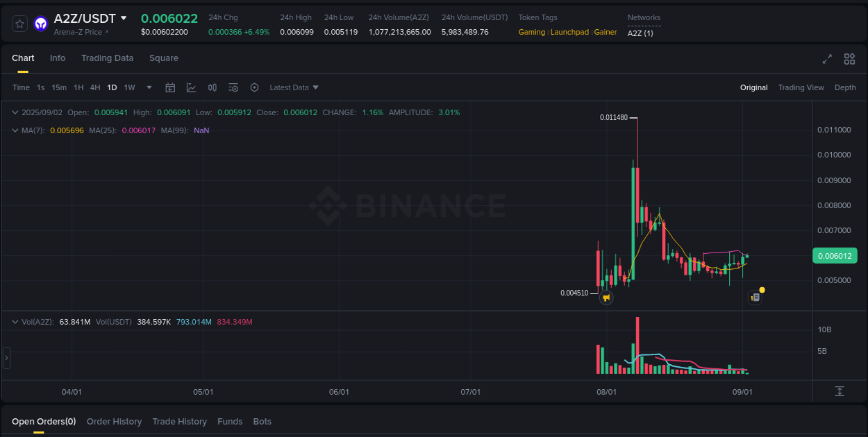
Task: Enter fullscreen chart mode
Action: tap(827, 59)
